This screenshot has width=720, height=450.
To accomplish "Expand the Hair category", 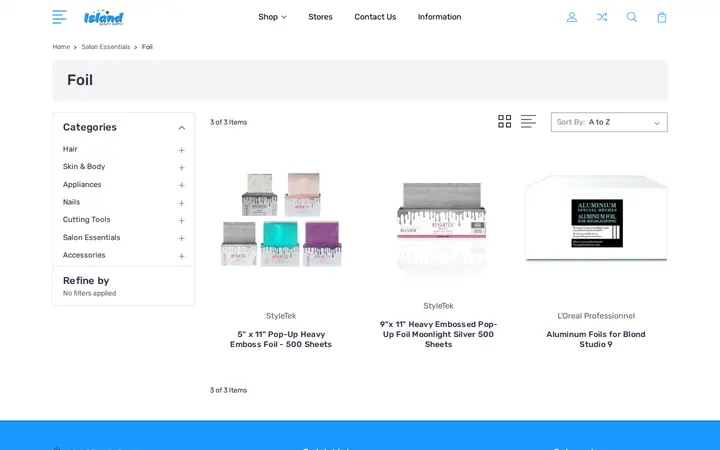I will tap(181, 150).
